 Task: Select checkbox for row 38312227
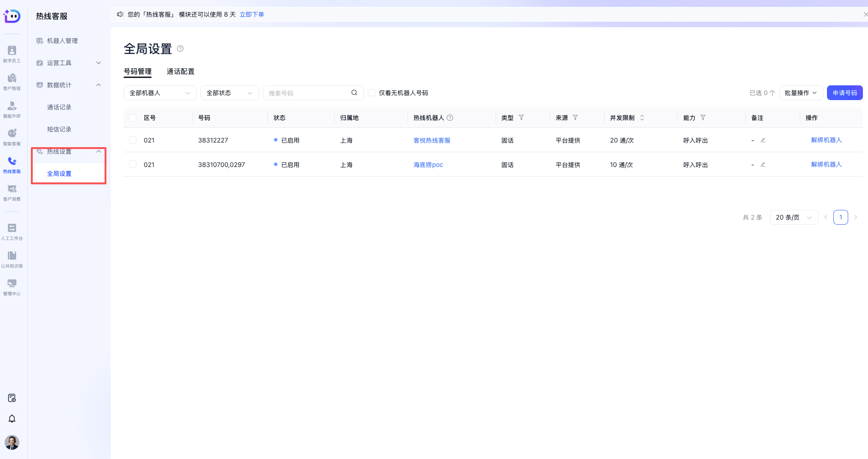[133, 140]
